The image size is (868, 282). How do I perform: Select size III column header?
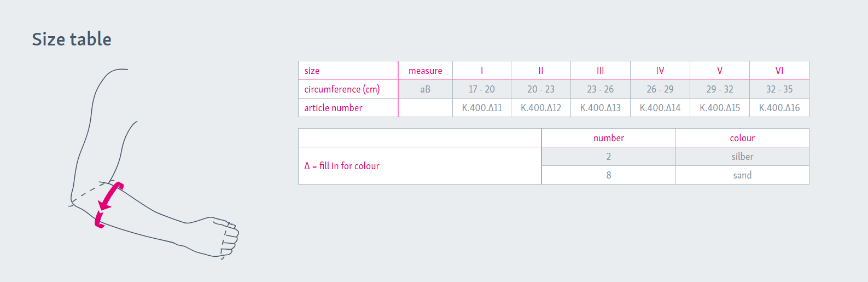point(601,71)
